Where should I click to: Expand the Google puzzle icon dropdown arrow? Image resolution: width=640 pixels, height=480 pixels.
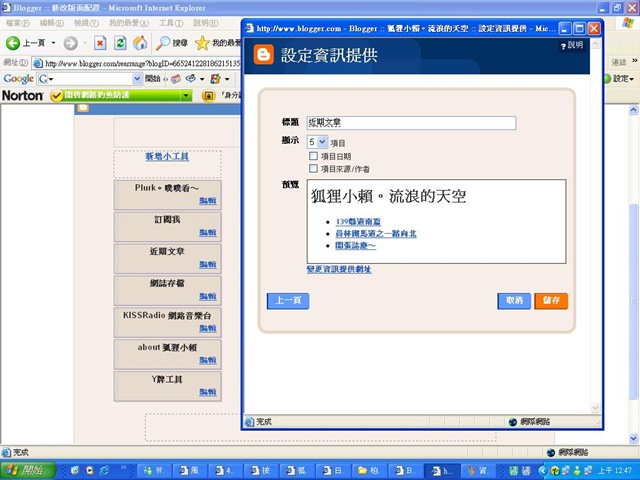[227, 79]
